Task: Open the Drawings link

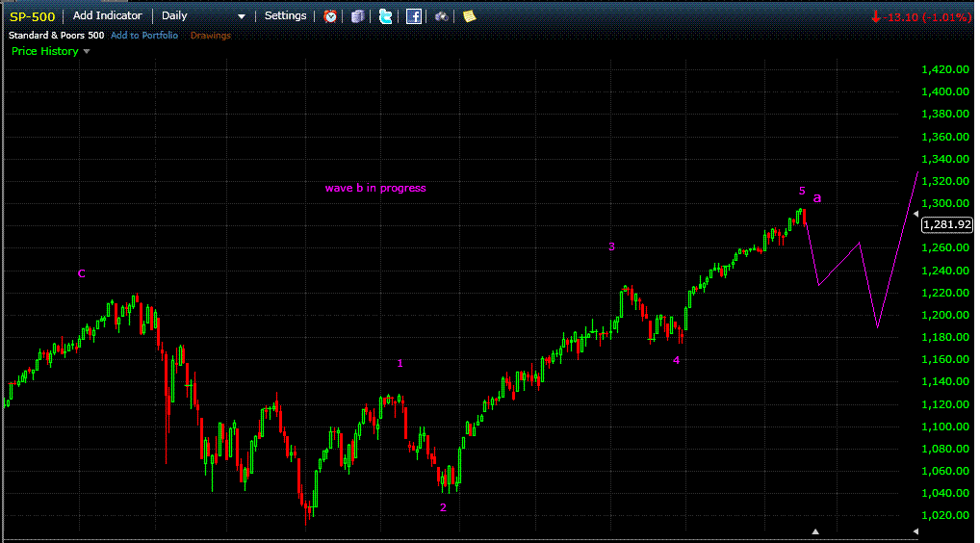Action: (x=211, y=35)
